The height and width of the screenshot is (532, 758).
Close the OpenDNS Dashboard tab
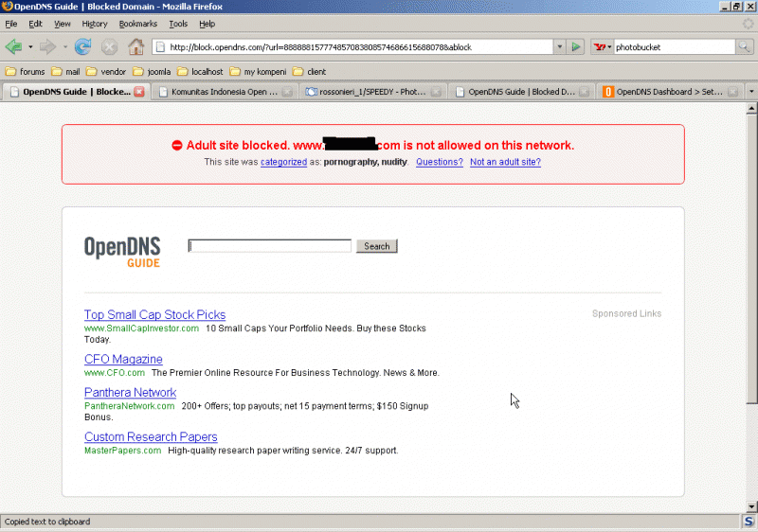pyautogui.click(x=732, y=92)
